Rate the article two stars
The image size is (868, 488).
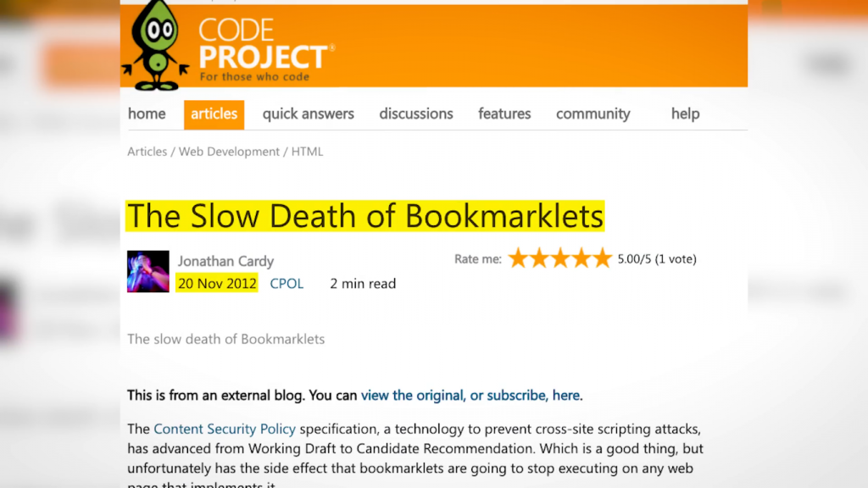pyautogui.click(x=539, y=258)
